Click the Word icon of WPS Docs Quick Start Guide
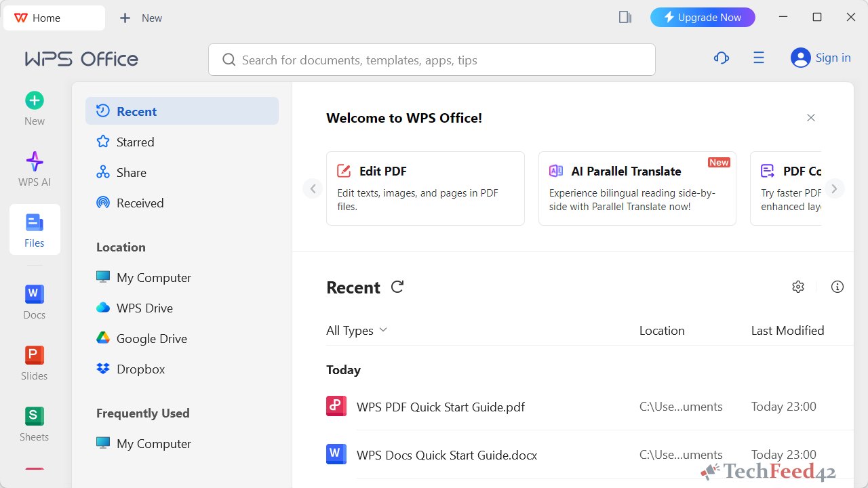This screenshot has height=488, width=868. 336,454
